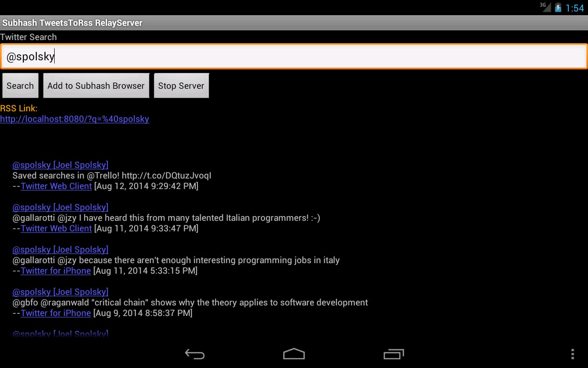Screen dimensions: 588x368
Task: Open the recent apps navigation icon
Action: point(394,354)
